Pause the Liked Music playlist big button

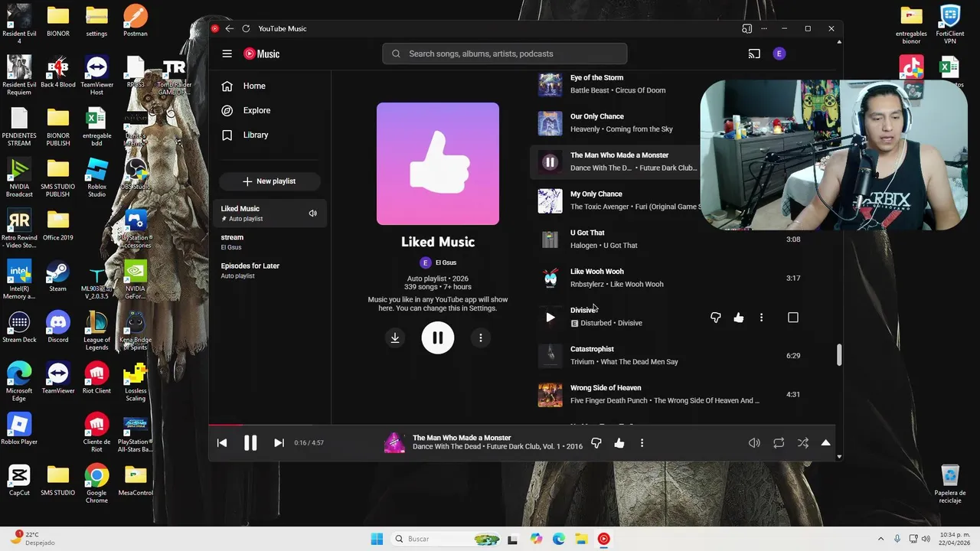coord(438,337)
